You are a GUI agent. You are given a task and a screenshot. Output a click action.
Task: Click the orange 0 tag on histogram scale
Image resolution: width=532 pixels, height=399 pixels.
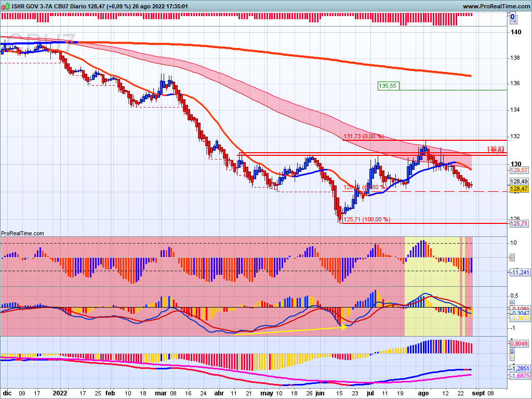click(x=512, y=258)
